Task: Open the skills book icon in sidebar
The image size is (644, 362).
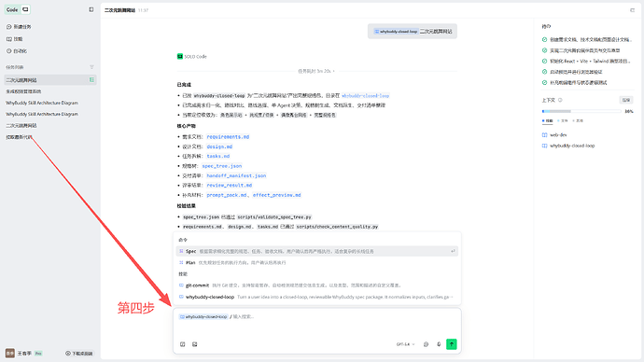Action: [x=8, y=39]
